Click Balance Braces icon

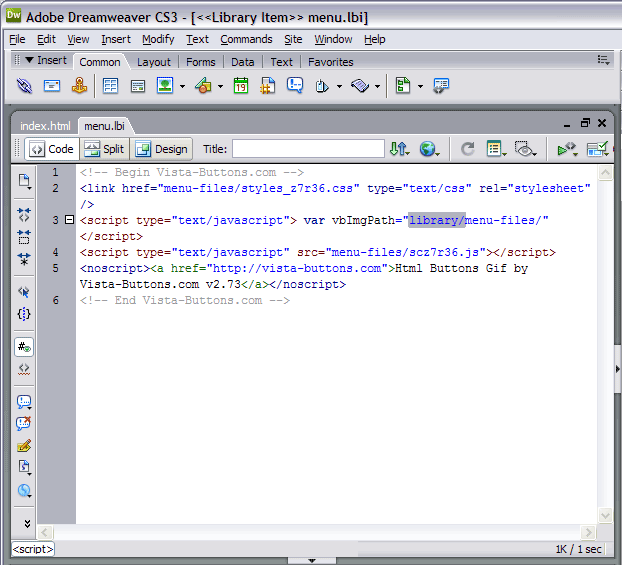[x=24, y=314]
